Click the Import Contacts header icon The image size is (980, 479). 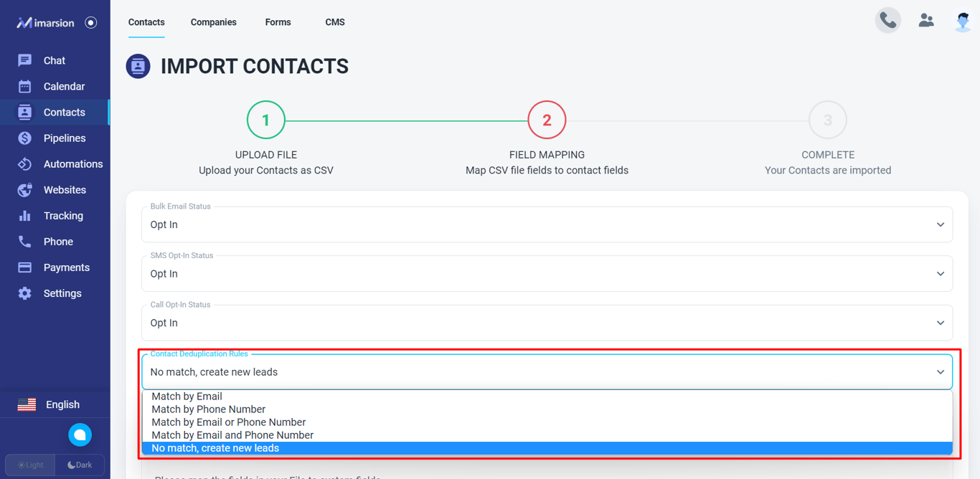(138, 66)
